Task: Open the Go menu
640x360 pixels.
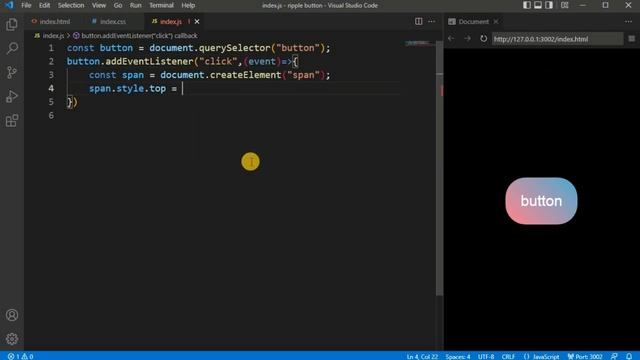Action: tap(118, 5)
